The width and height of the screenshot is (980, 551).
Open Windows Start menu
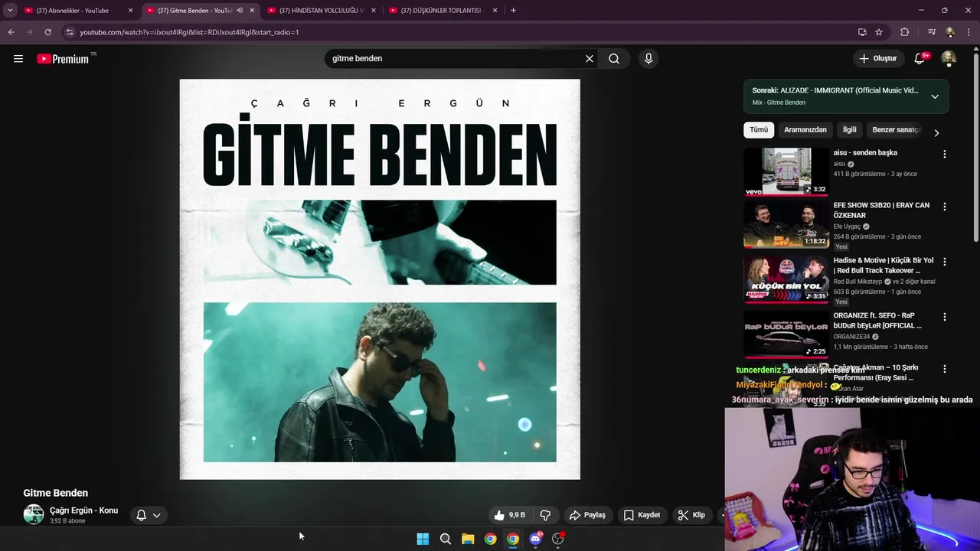point(423,539)
